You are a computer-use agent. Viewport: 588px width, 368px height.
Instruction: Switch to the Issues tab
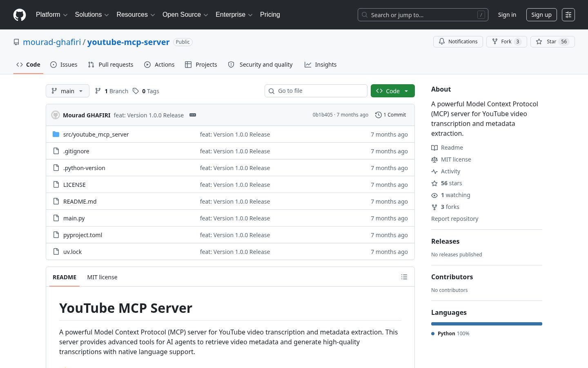tap(64, 65)
